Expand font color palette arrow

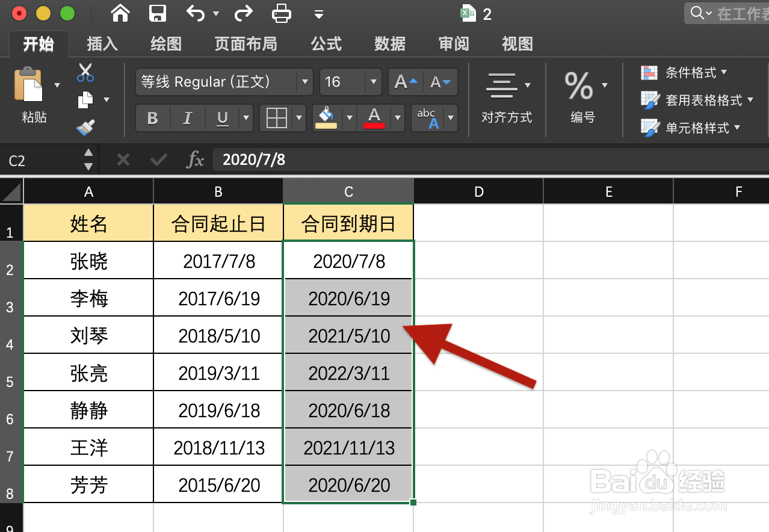(398, 118)
